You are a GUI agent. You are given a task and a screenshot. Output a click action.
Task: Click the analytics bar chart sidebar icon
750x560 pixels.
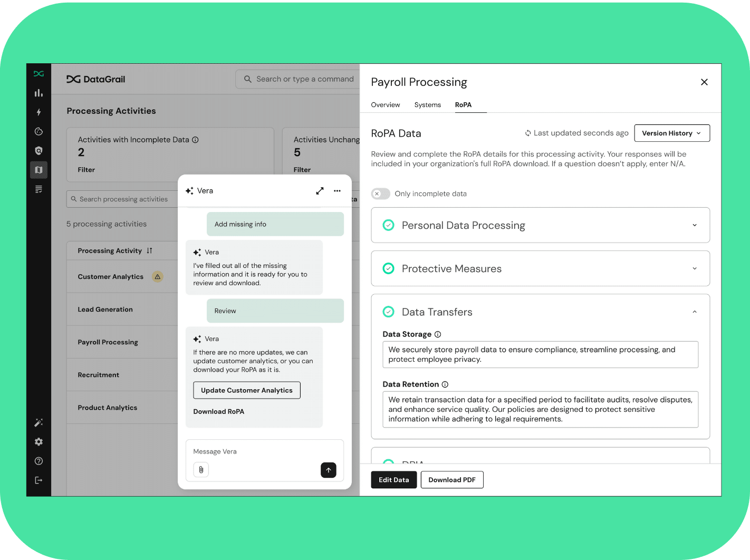[39, 93]
